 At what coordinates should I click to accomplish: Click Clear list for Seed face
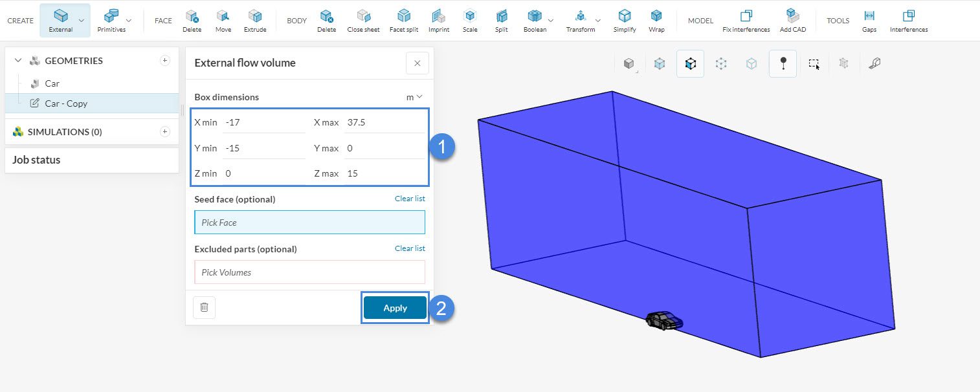point(410,199)
